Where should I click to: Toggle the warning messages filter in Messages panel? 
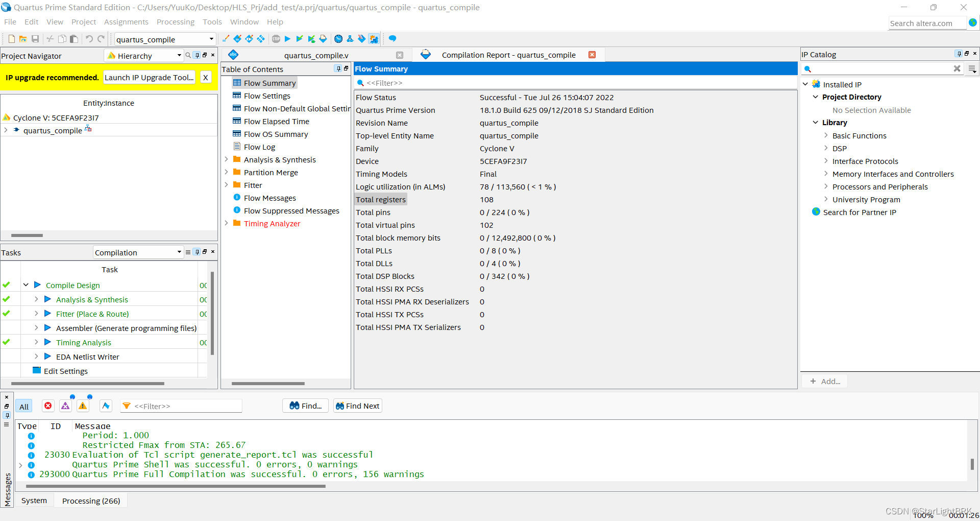click(x=83, y=405)
